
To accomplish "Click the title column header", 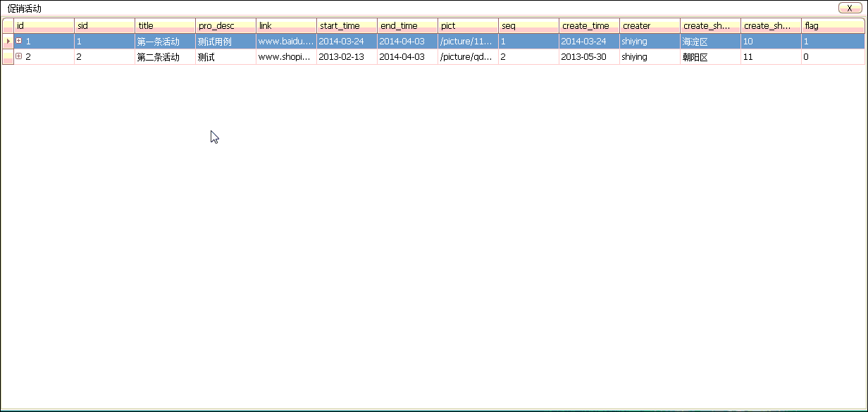I will [165, 26].
